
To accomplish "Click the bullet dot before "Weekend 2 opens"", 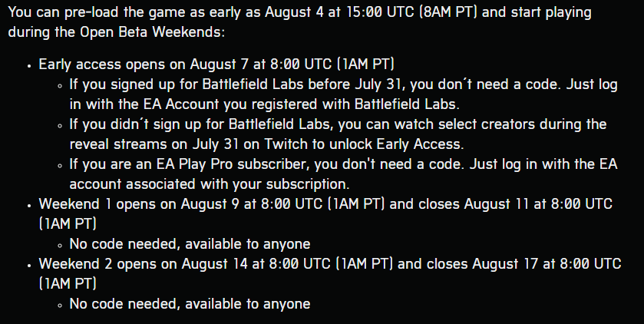I will pyautogui.click(x=29, y=266).
